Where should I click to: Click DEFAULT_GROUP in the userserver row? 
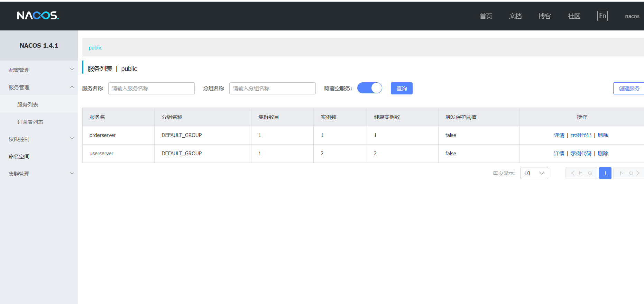182,153
